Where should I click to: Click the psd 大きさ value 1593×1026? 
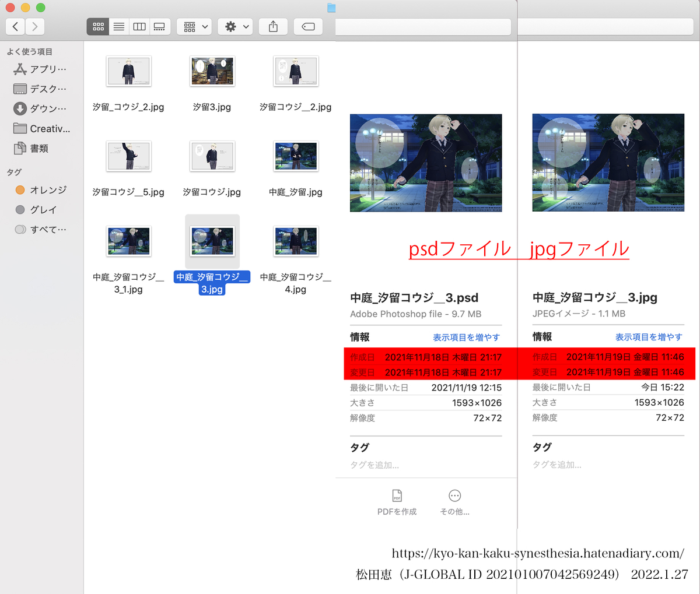477,403
